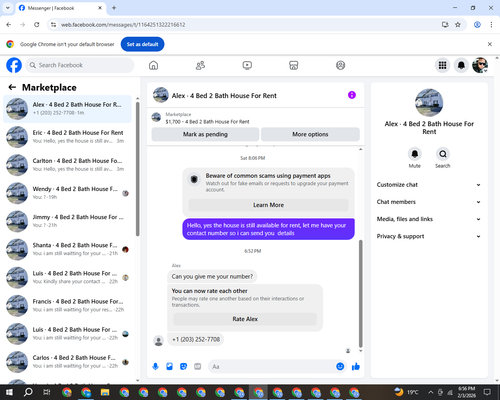Bookmark this page with the star icon

pos(458,25)
